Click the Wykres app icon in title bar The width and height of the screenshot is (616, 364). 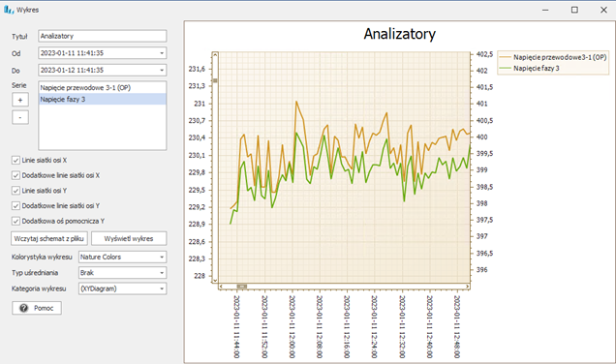[9, 10]
